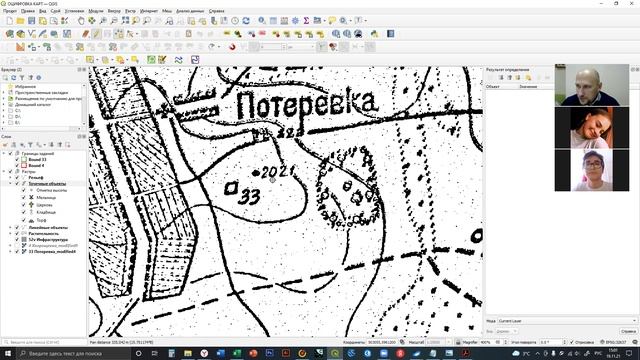Click the Справка button in identify panel

point(628,331)
